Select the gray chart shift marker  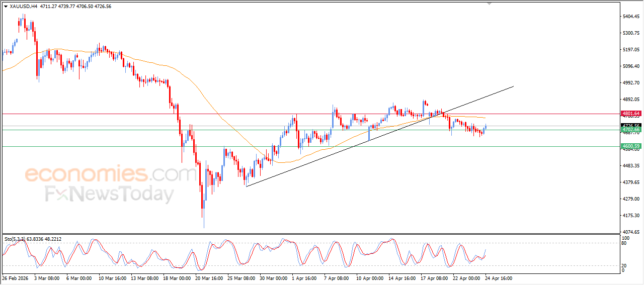[x=489, y=4]
